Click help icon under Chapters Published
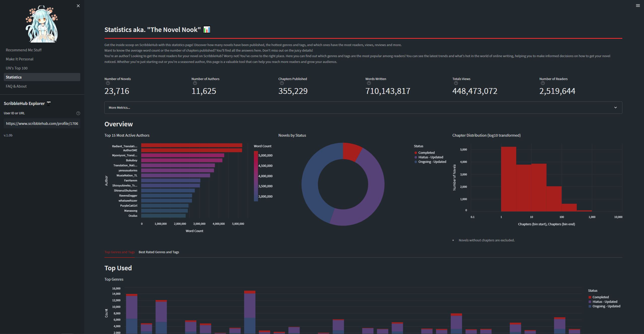 (x=282, y=83)
